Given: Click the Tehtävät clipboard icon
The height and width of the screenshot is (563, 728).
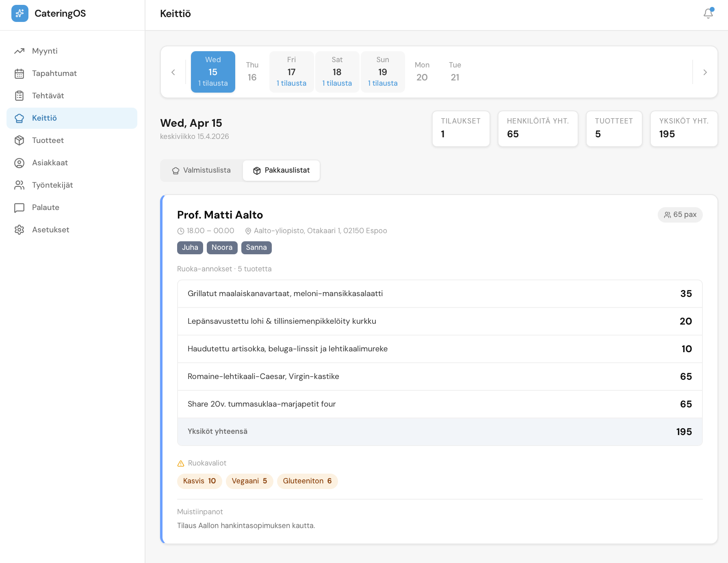Looking at the screenshot, I should coord(19,96).
